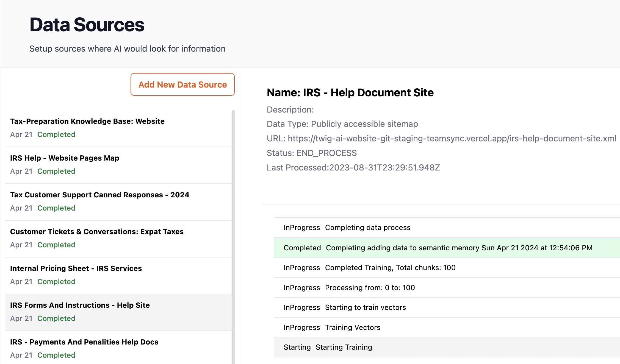
Task: Click the Data Sources page title
Action: point(87,25)
